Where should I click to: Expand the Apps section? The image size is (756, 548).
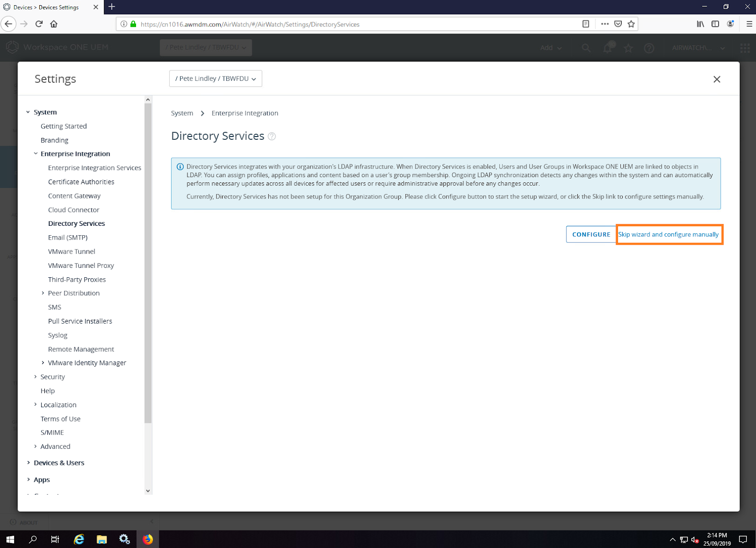click(x=28, y=479)
